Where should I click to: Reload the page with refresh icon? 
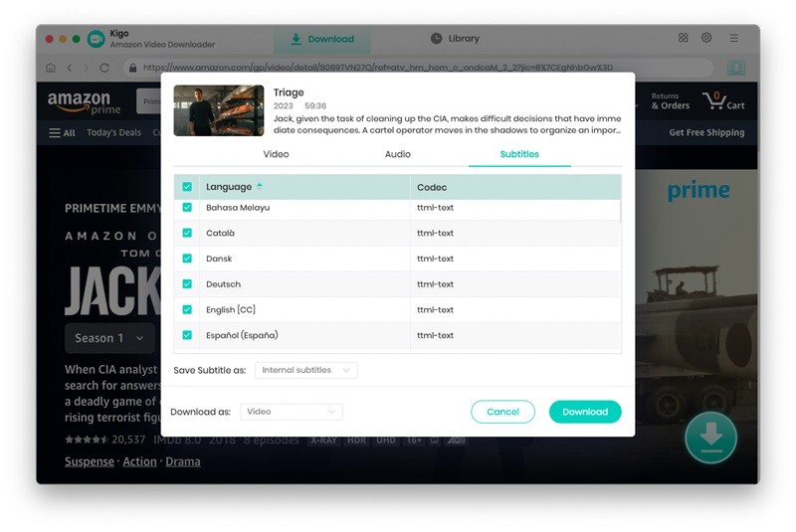(x=104, y=68)
